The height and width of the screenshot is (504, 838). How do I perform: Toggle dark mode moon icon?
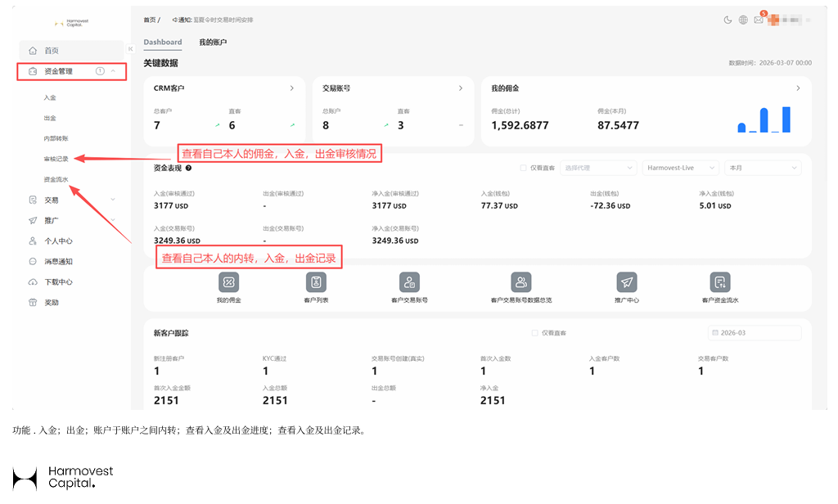(x=728, y=20)
